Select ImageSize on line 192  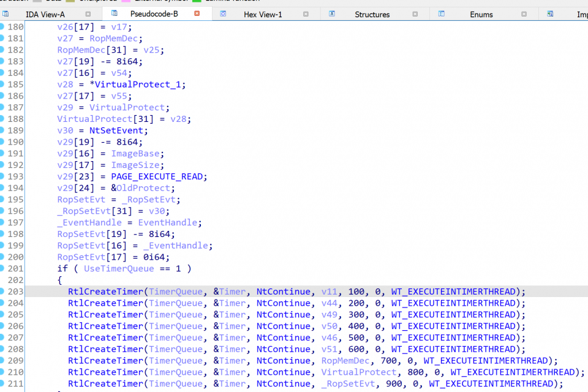(135, 165)
